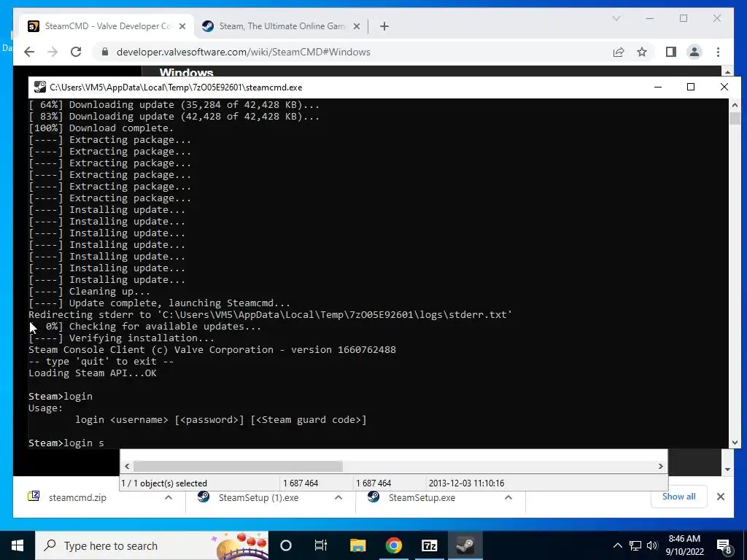The height and width of the screenshot is (560, 747).
Task: Open clock and date flyout
Action: tap(684, 545)
